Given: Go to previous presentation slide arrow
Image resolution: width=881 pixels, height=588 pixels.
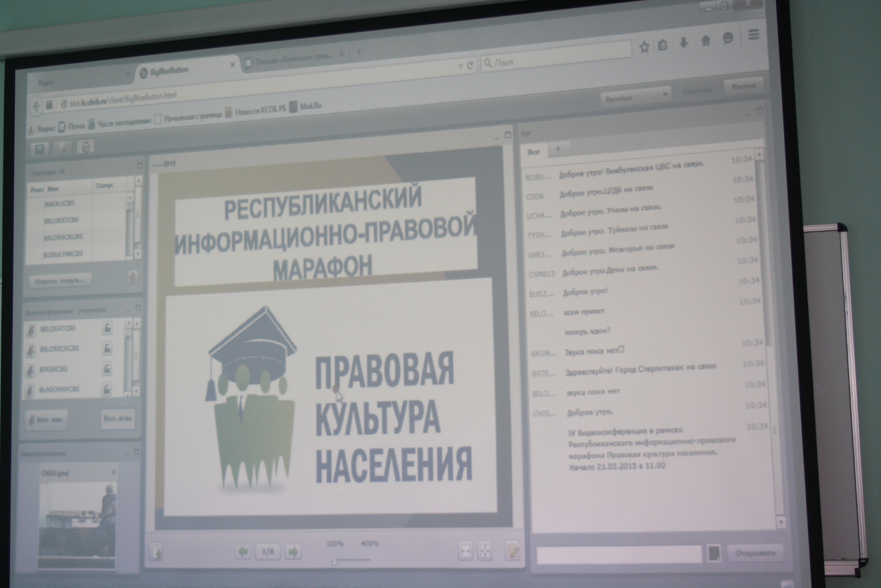Looking at the screenshot, I should click(x=243, y=552).
